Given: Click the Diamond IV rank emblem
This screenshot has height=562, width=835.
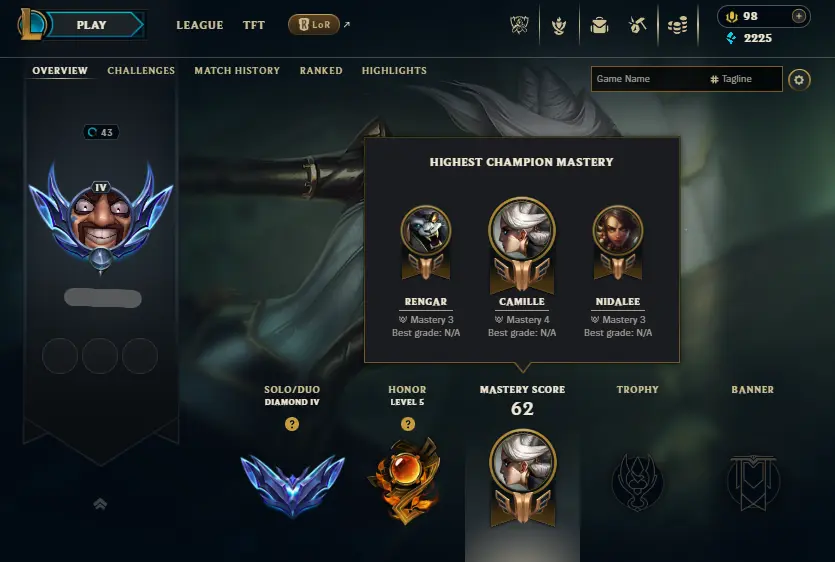Looking at the screenshot, I should (292, 485).
